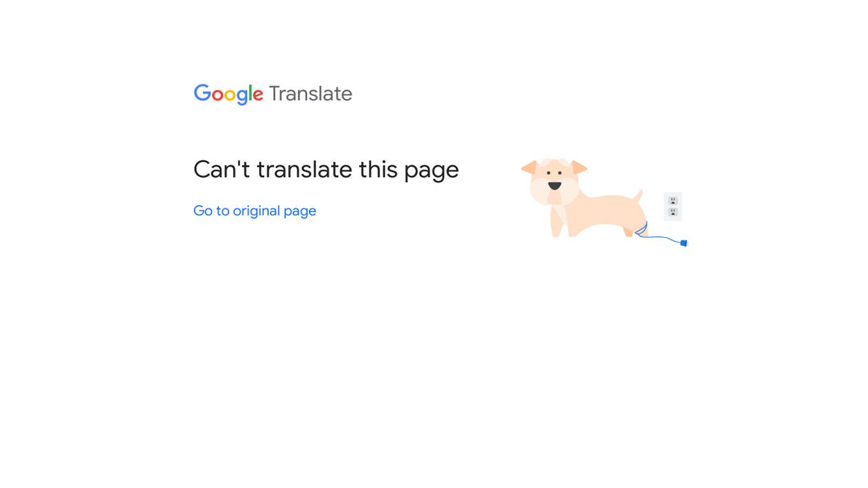The width and height of the screenshot is (868, 488).
Task: Click the Translate wordmark text
Action: point(310,94)
